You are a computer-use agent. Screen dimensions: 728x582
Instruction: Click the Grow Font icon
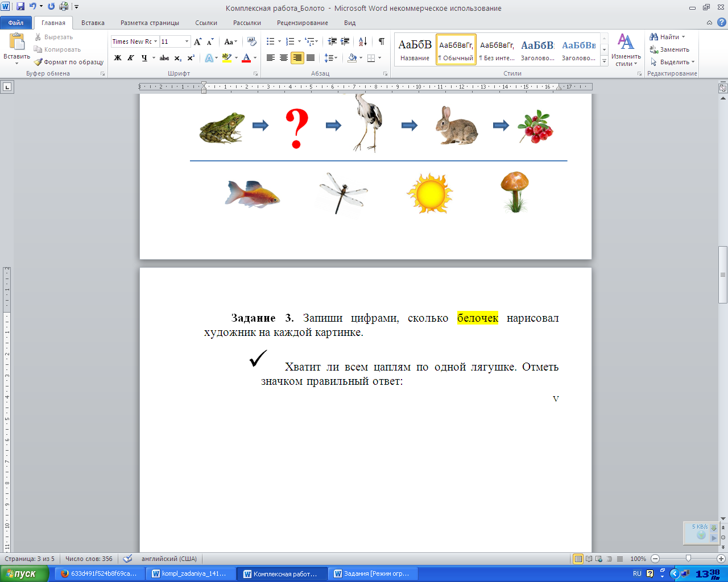tap(197, 41)
